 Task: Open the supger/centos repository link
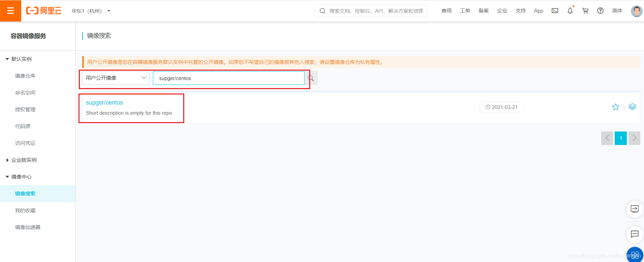pos(104,103)
